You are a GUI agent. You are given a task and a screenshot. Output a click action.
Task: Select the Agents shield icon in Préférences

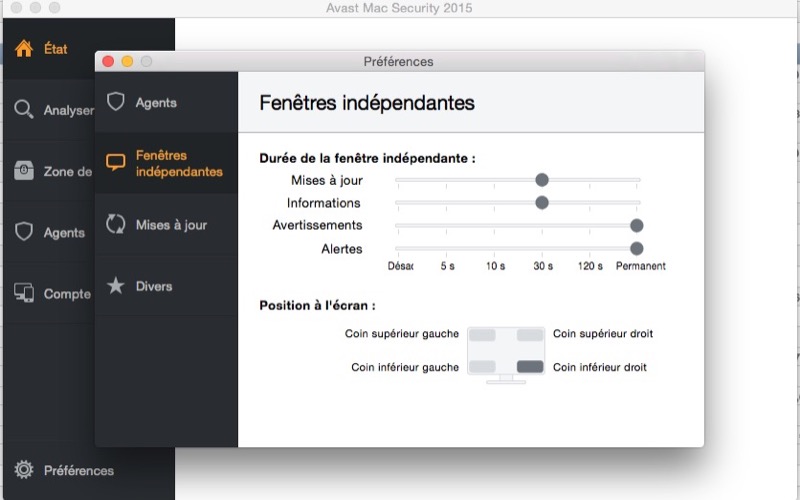click(116, 102)
